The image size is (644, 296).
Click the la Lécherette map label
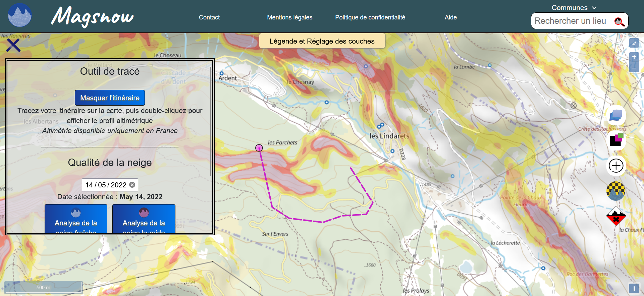(505, 243)
